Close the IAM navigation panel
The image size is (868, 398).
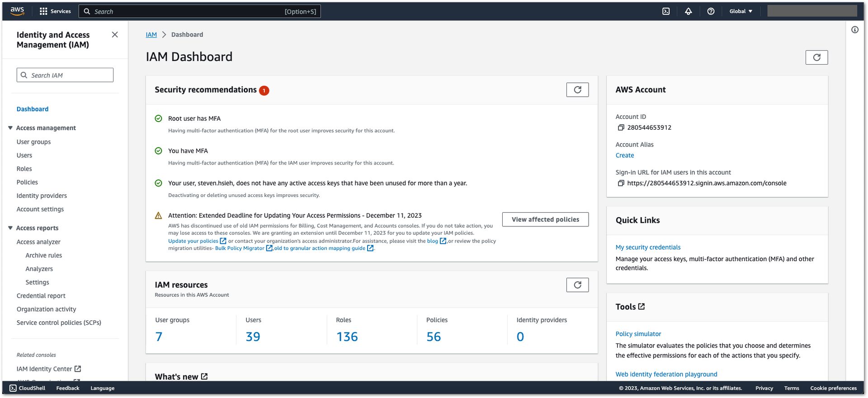point(115,35)
